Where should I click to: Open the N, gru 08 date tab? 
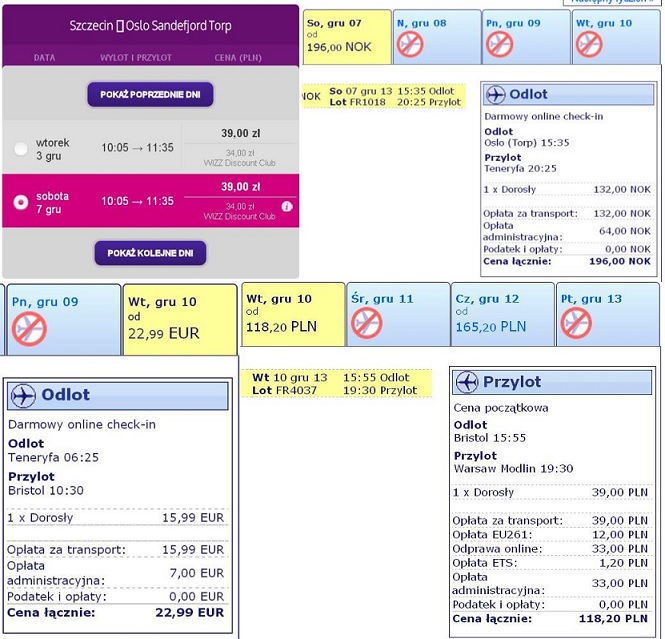tap(437, 37)
